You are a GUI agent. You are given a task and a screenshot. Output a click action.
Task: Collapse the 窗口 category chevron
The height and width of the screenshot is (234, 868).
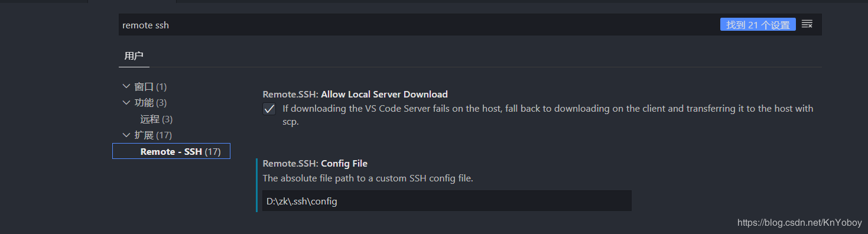click(126, 86)
